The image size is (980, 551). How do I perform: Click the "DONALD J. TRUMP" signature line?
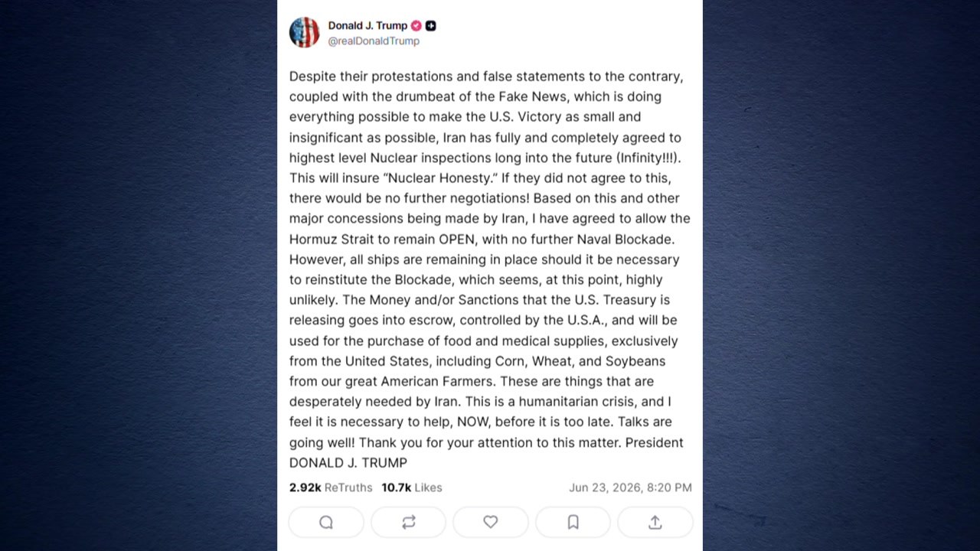348,462
